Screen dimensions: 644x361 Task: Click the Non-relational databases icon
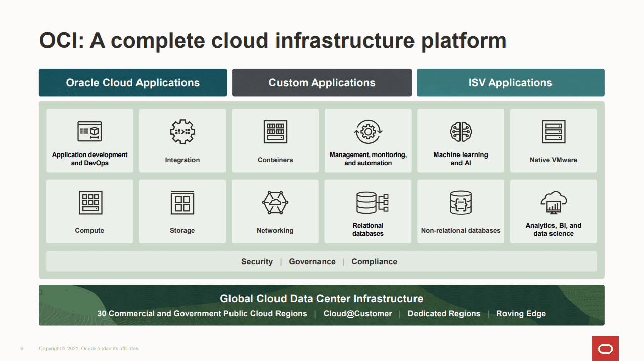click(x=461, y=202)
